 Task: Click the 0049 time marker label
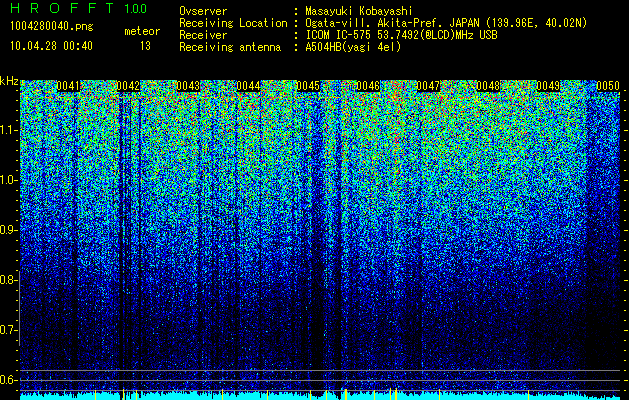548,86
